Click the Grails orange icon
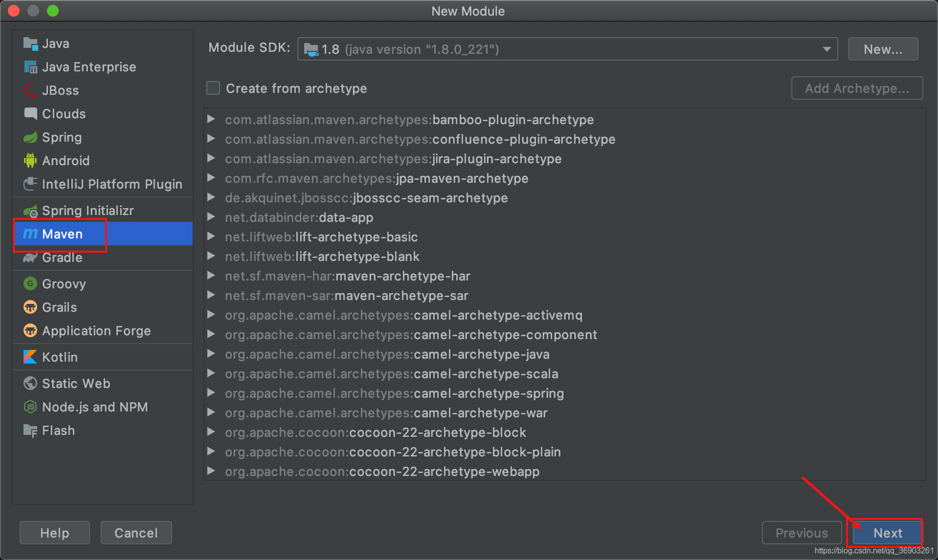The height and width of the screenshot is (560, 938). pyautogui.click(x=30, y=307)
